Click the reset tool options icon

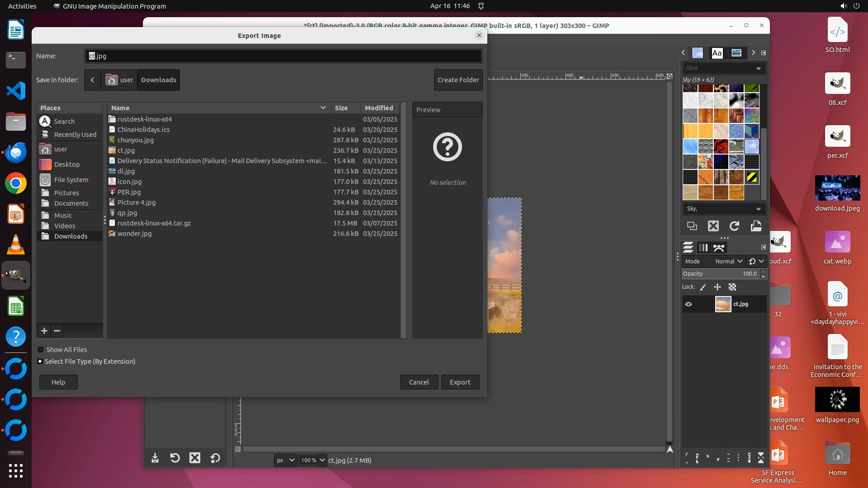(215, 458)
